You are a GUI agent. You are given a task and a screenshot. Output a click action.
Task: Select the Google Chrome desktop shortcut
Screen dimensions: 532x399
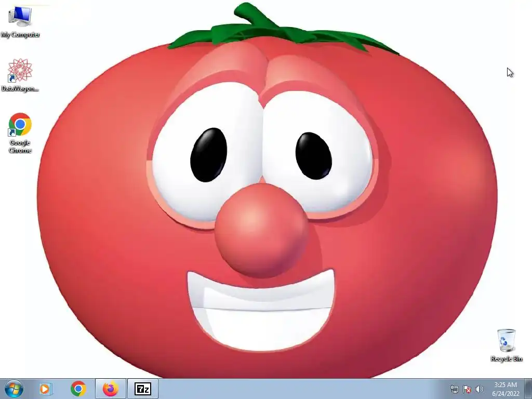(x=20, y=132)
